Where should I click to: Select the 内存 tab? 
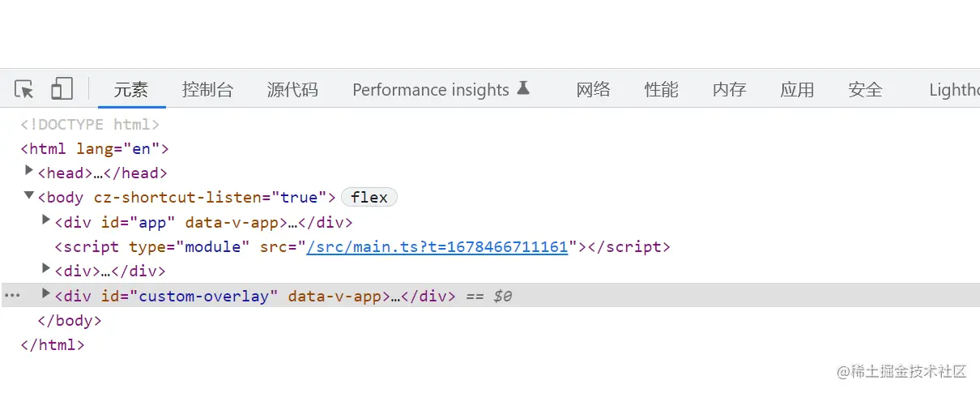point(730,89)
